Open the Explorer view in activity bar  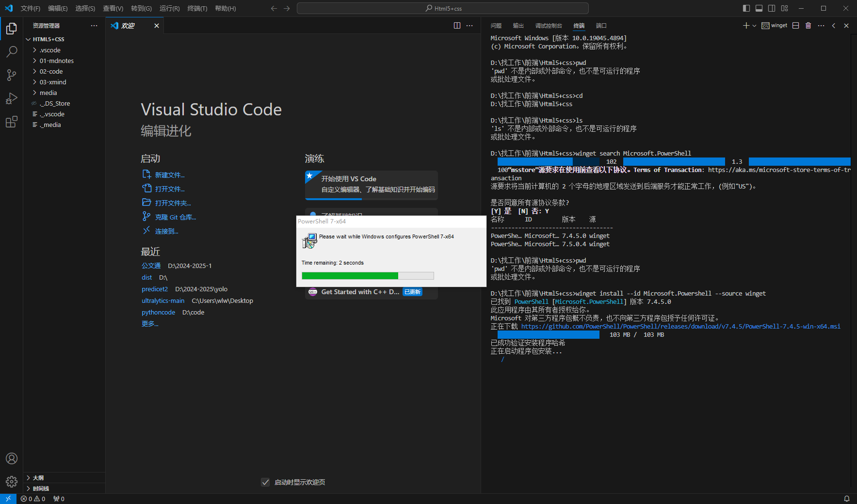tap(12, 29)
